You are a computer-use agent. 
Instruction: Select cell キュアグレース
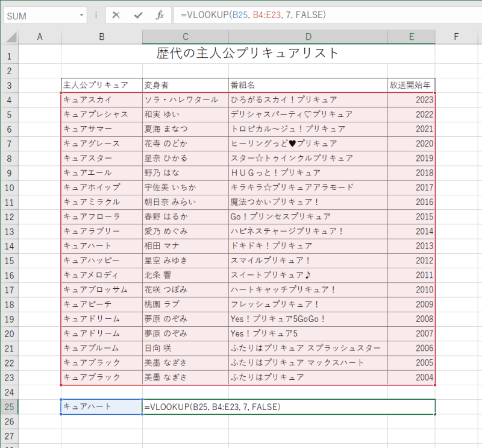coord(102,144)
